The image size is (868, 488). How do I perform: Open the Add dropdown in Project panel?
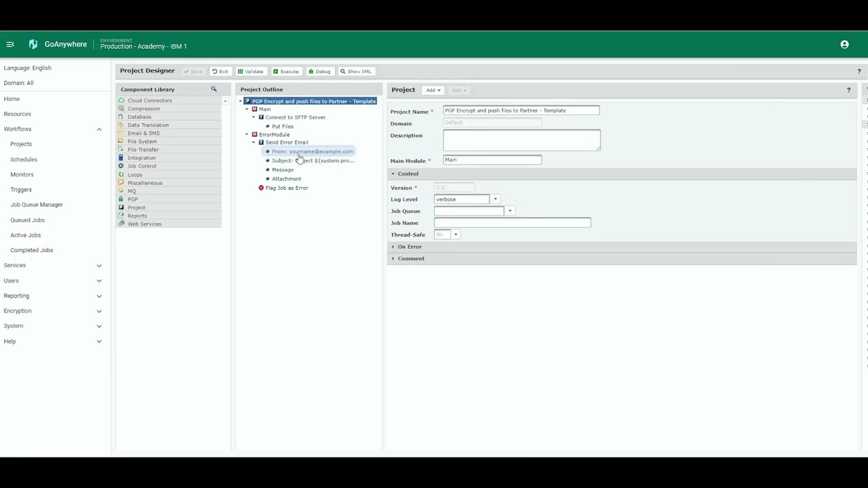tap(433, 90)
